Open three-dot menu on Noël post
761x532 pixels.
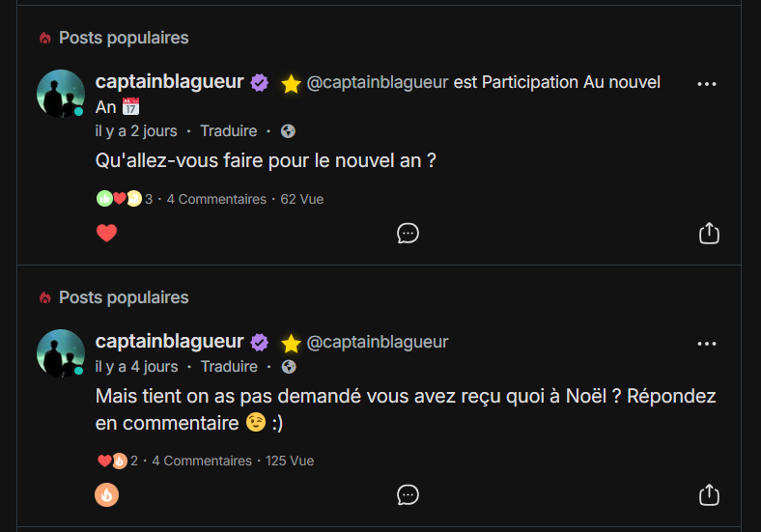[707, 344]
